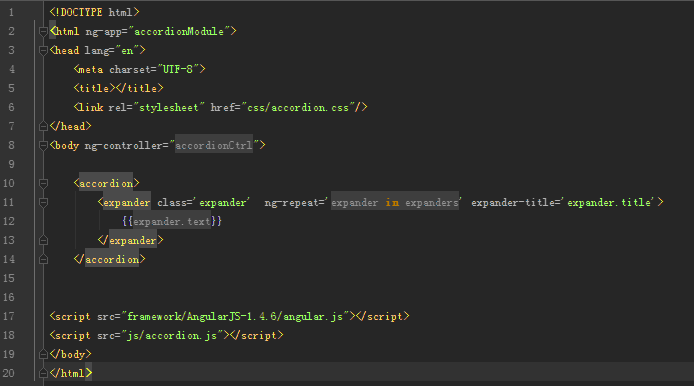Click line number 1 in the gutter
694x386 pixels.
11,12
